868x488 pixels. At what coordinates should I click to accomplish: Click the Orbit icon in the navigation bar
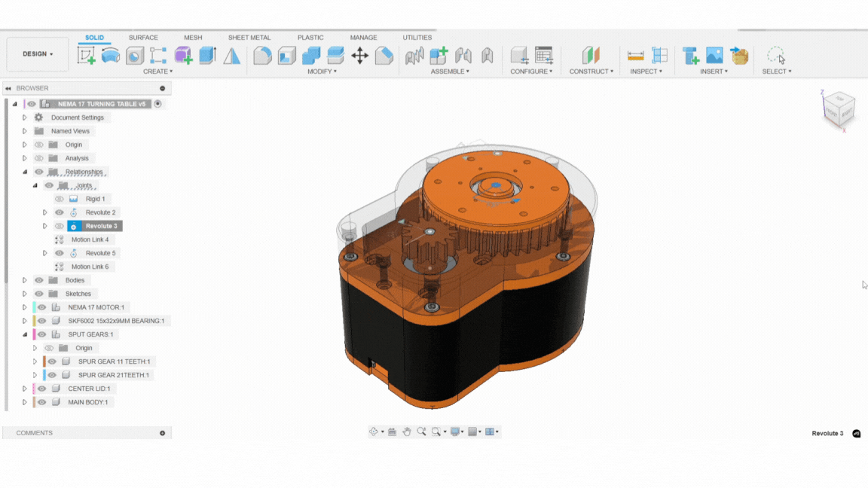(374, 431)
